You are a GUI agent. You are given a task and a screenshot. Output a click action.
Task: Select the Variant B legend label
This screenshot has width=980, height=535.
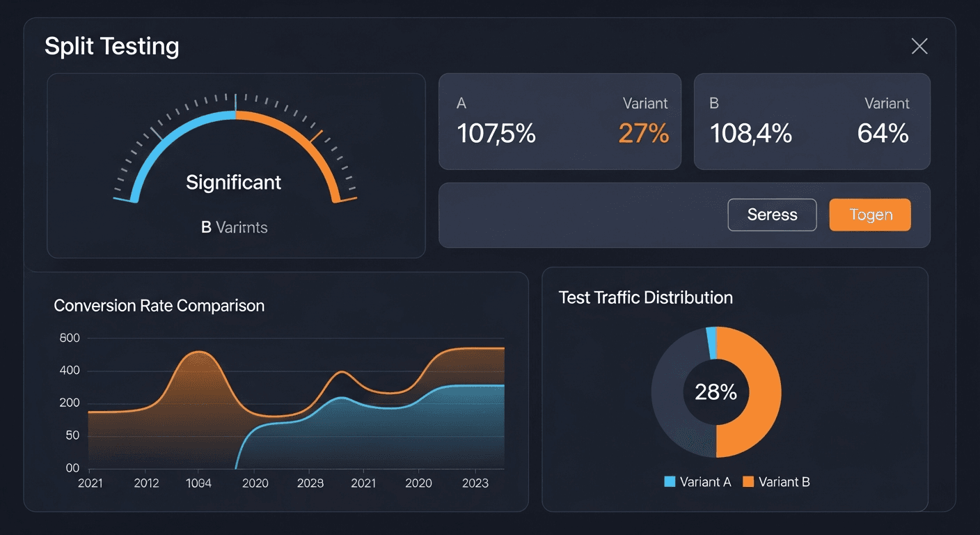(x=784, y=481)
